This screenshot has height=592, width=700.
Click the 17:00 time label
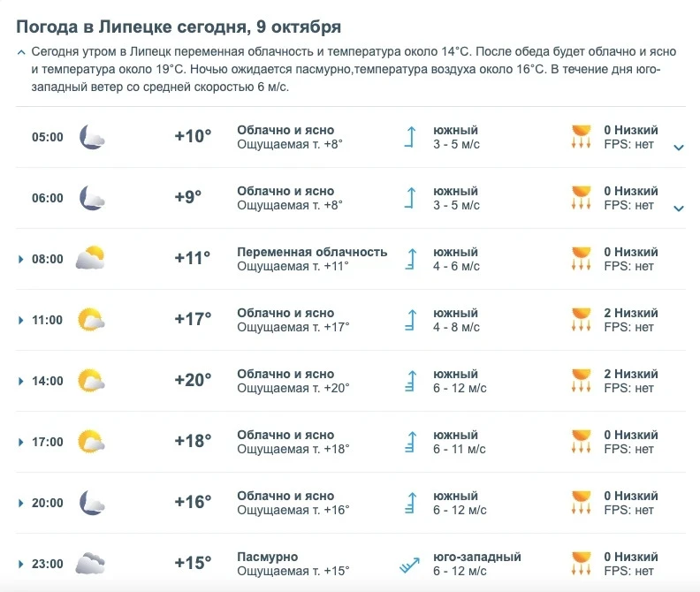[48, 442]
